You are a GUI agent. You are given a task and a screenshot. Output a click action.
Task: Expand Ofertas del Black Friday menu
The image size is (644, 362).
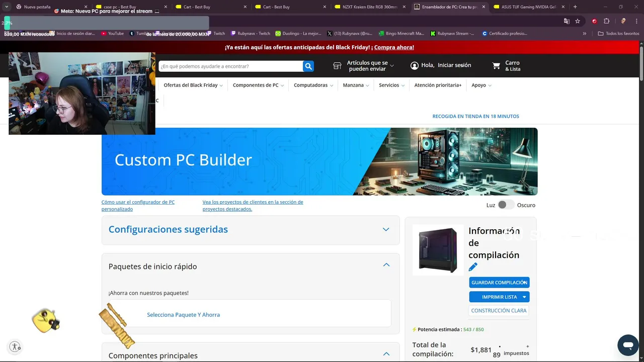[193, 85]
